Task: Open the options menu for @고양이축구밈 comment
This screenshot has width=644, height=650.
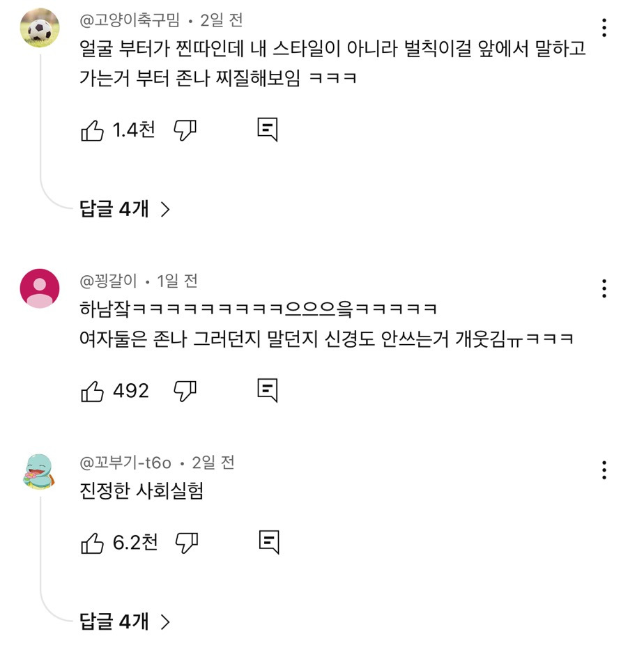Action: coord(604,28)
